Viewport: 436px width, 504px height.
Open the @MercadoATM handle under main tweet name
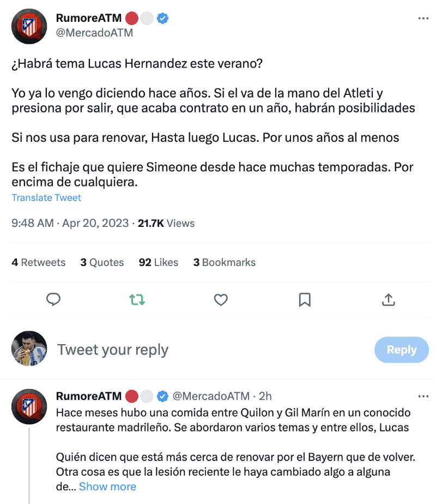(94, 33)
